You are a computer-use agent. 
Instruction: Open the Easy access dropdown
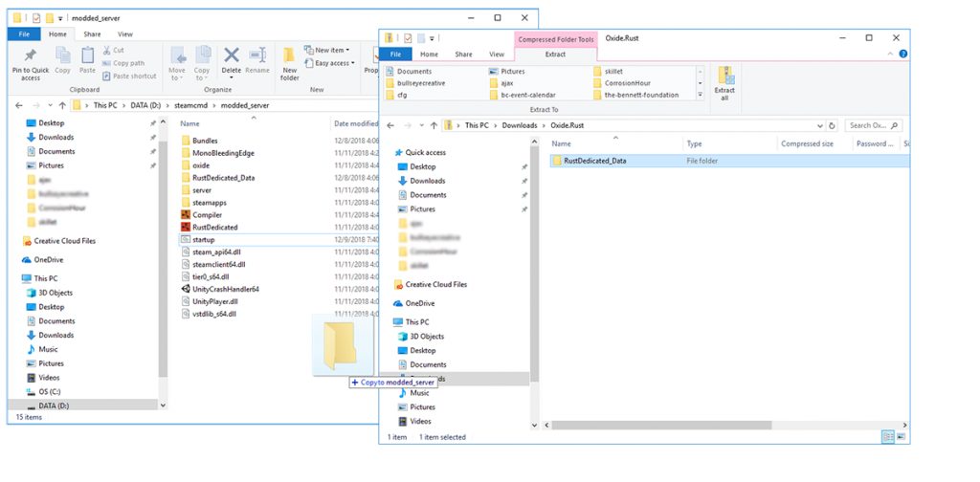pos(329,63)
